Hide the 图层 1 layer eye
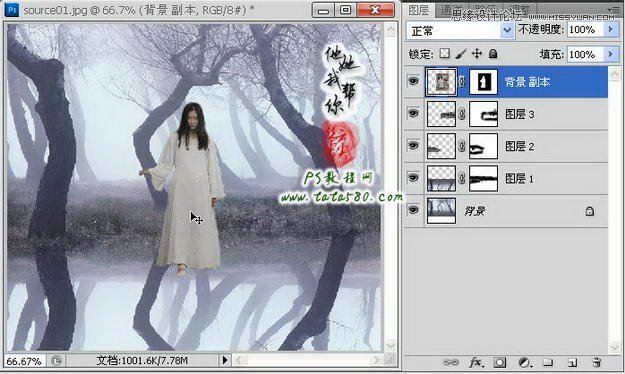Image resolution: width=625 pixels, height=374 pixels. tap(413, 177)
